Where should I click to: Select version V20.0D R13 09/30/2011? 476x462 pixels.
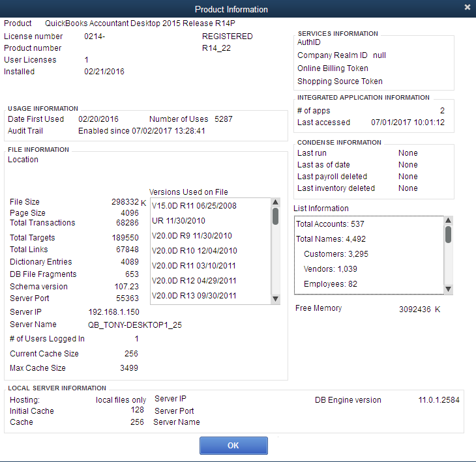tap(194, 295)
